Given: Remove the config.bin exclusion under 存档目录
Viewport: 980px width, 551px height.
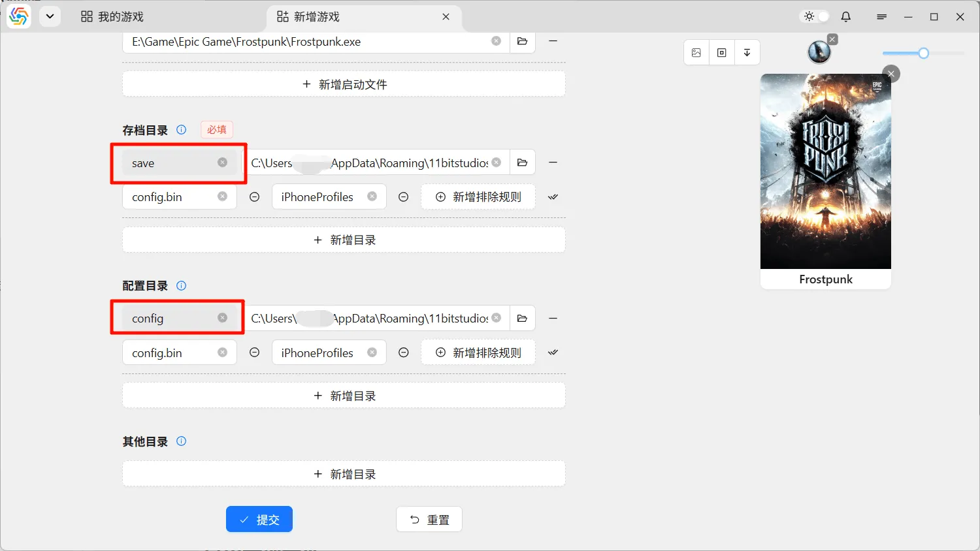Looking at the screenshot, I should tap(255, 197).
